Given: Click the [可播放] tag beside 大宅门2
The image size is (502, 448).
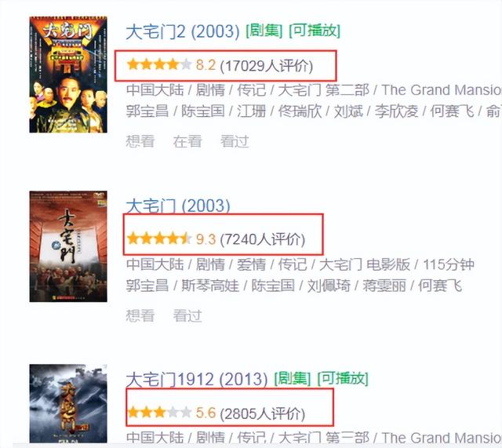Looking at the screenshot, I should (x=315, y=31).
